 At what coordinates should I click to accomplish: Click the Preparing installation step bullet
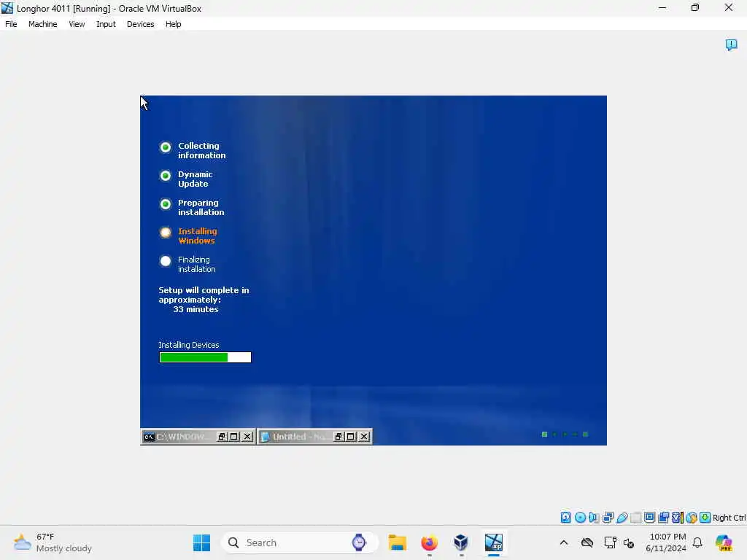coord(166,204)
